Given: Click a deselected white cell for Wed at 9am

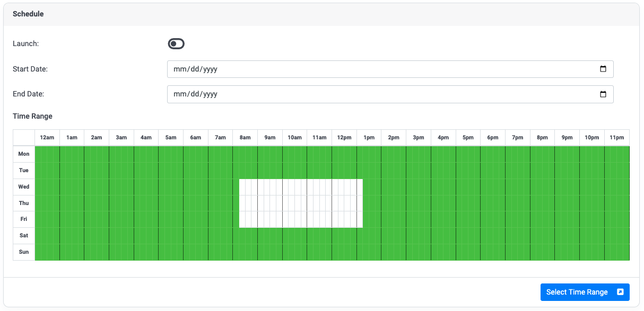Looking at the screenshot, I should pos(269,186).
